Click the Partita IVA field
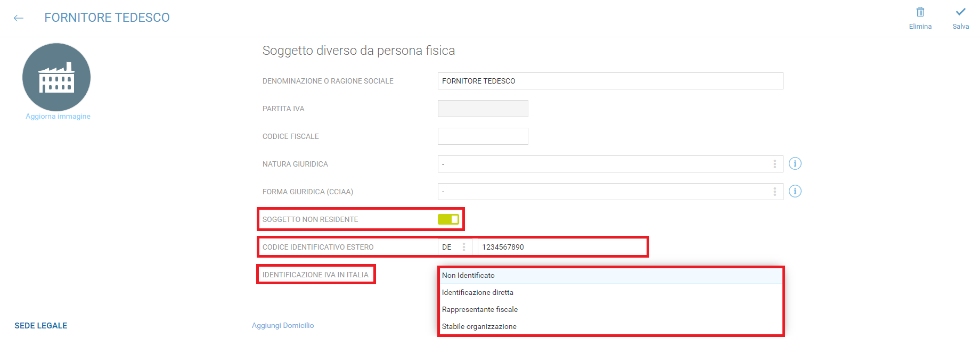The image size is (980, 338). 483,109
